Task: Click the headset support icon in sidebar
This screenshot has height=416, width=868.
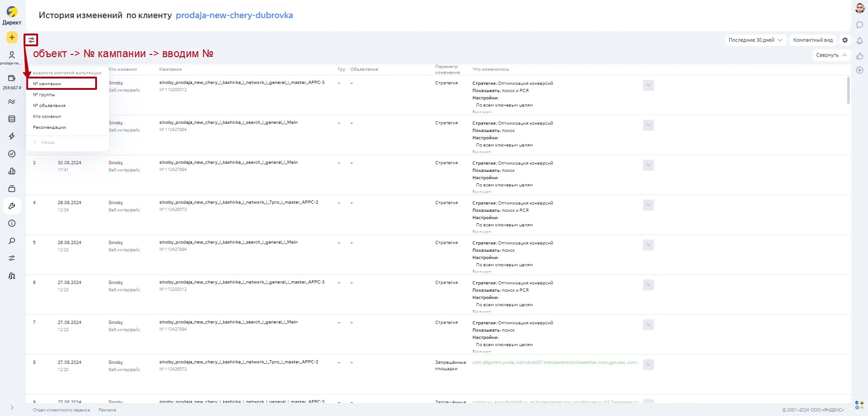Action: point(12,276)
